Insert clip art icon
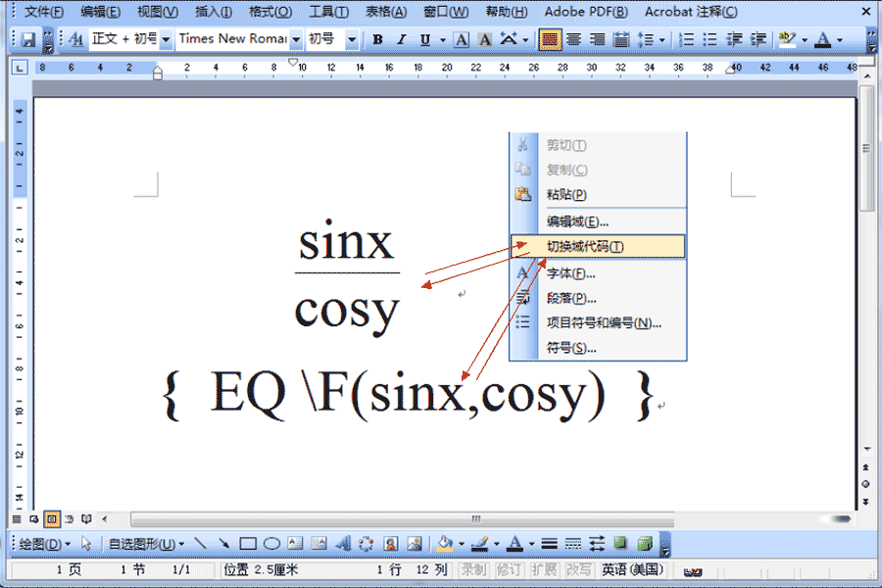This screenshot has width=882, height=588. tap(390, 544)
